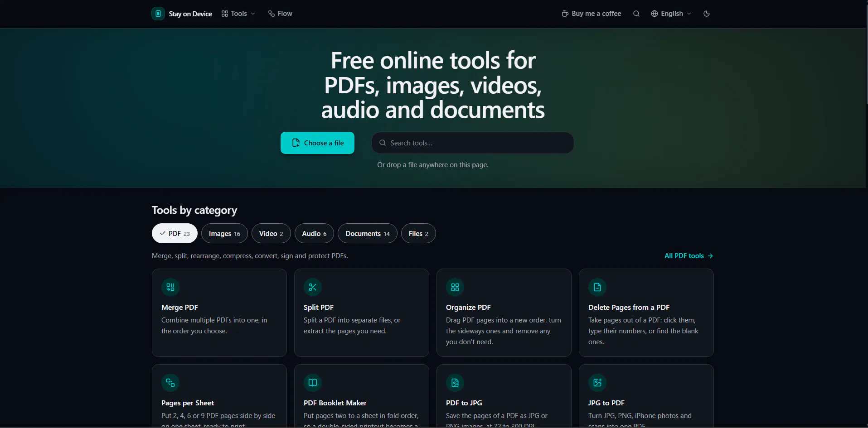The image size is (868, 428).
Task: Show the Files category tools
Action: (418, 233)
